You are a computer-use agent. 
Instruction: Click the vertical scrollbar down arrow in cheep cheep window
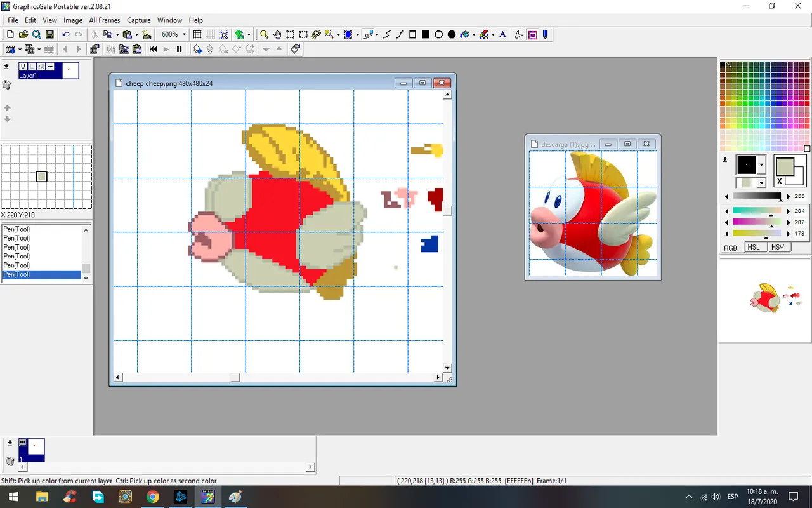pos(447,368)
